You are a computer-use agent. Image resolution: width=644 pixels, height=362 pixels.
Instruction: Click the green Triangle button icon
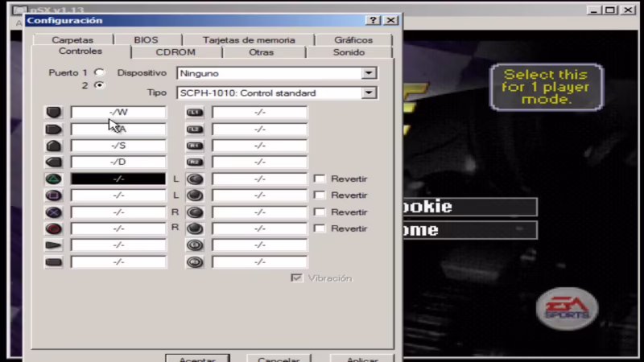coord(54,179)
